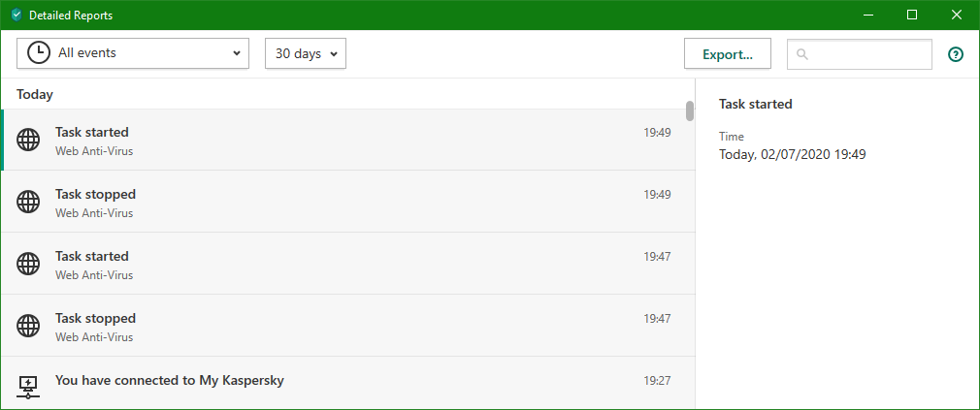Click globe icon of 19:47 Task stopped event
This screenshot has width=980, height=410.
(29, 326)
